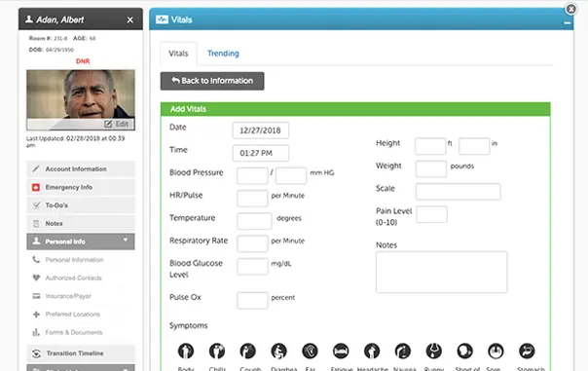Click the Authorized Contacts heart icon
The height and width of the screenshot is (371, 588).
36,278
